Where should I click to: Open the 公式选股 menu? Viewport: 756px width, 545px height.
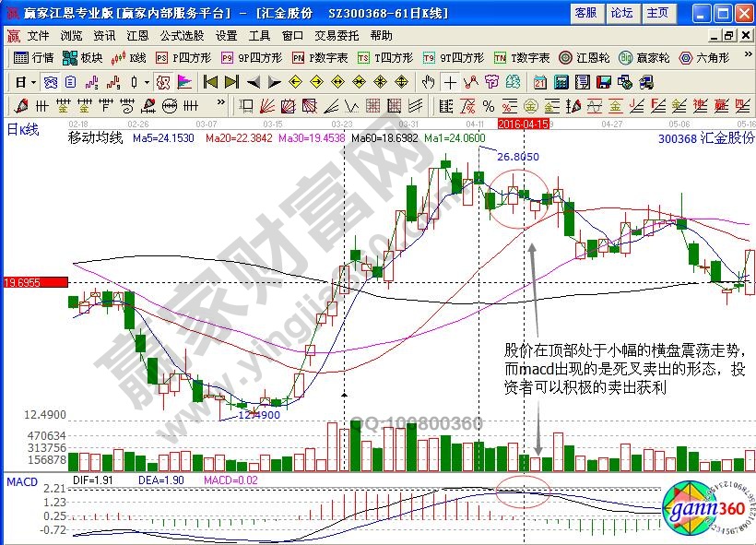click(x=182, y=35)
